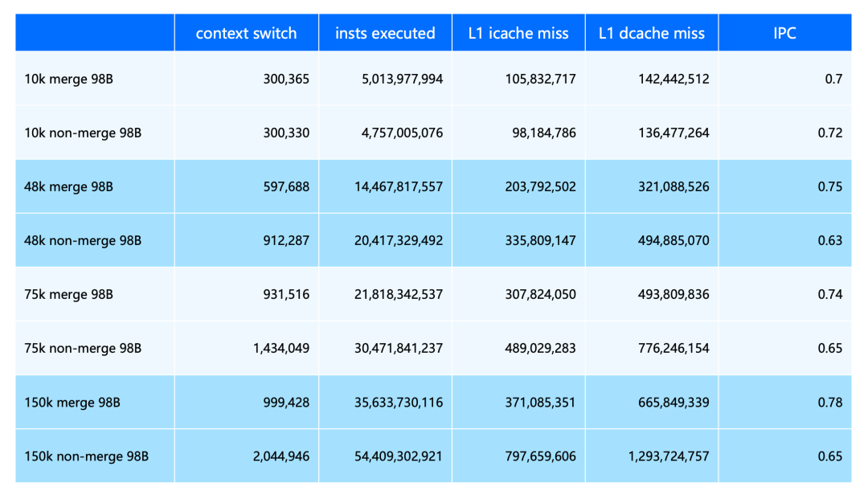The image size is (868, 499).
Task: Click IPC value 0.74
Action: coord(830,294)
